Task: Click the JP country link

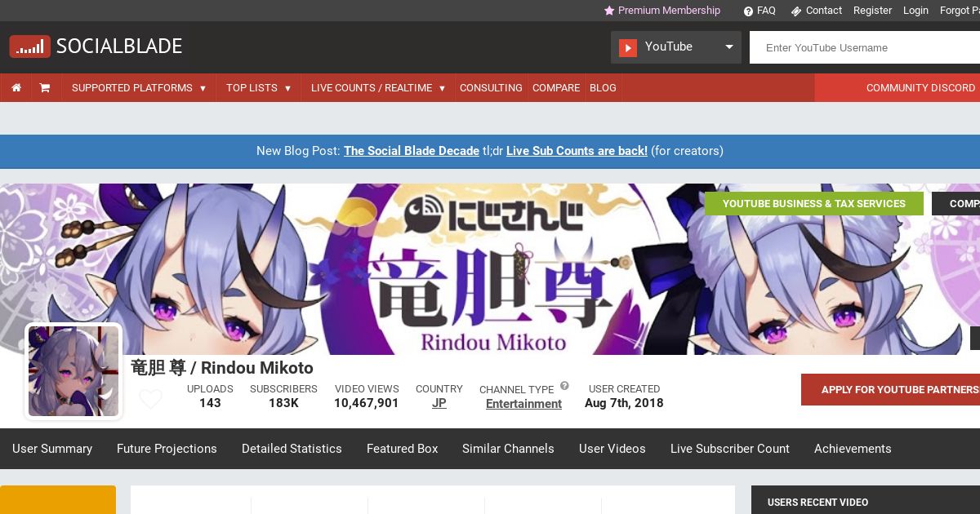Action: pyautogui.click(x=439, y=403)
